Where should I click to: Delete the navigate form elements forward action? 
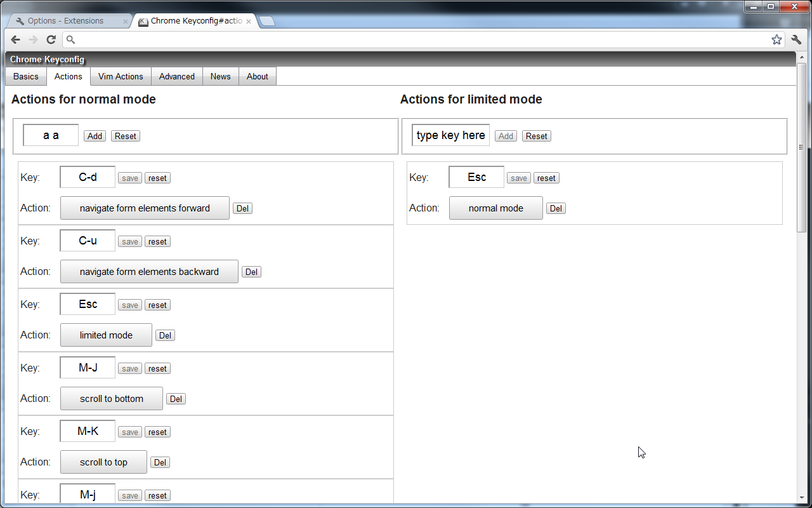click(242, 208)
